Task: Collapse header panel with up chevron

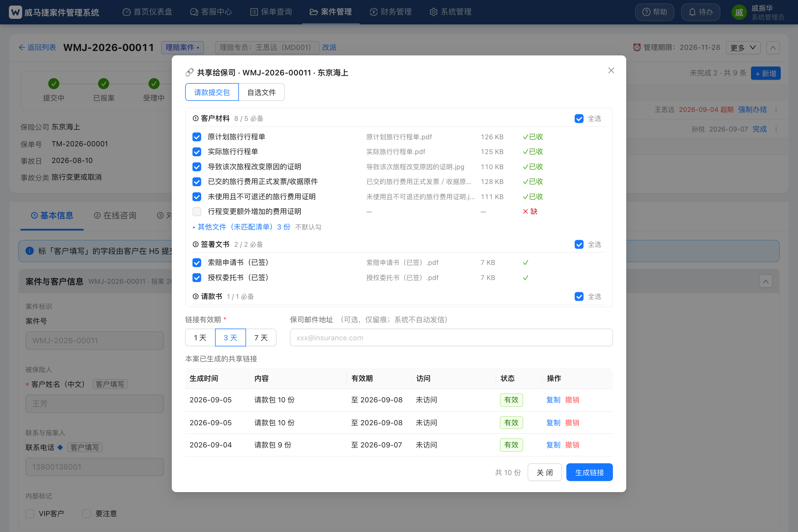Action: point(773,48)
